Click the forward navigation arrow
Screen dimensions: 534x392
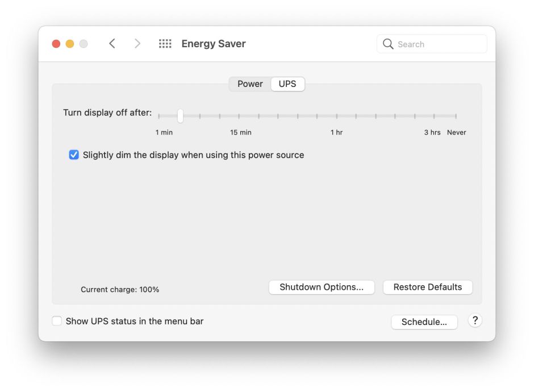[x=137, y=44]
